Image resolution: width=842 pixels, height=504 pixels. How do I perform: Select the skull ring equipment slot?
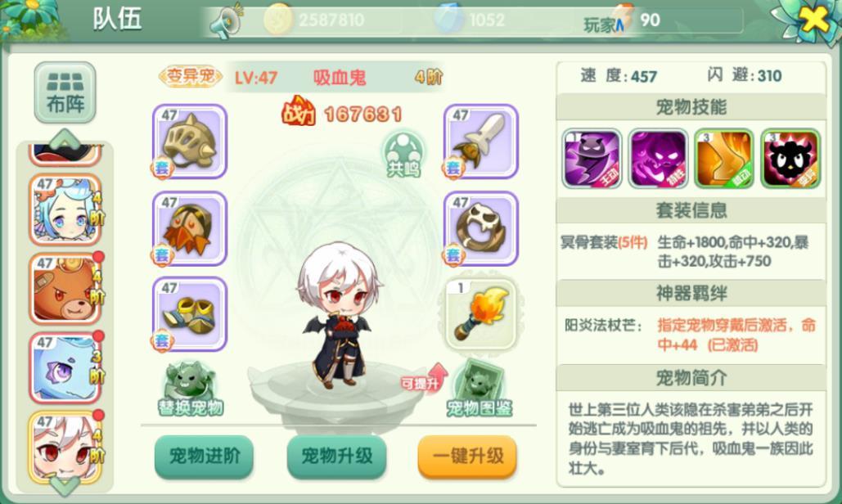pyautogui.click(x=480, y=228)
